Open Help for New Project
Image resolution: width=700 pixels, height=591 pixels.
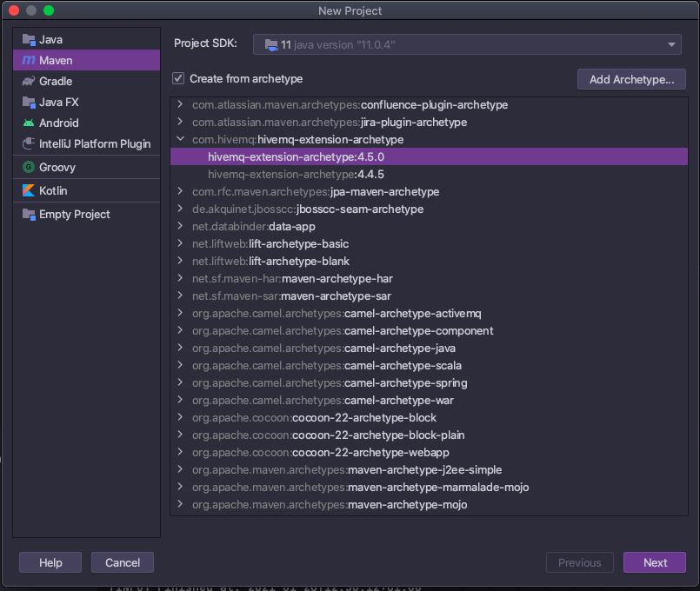[50, 562]
